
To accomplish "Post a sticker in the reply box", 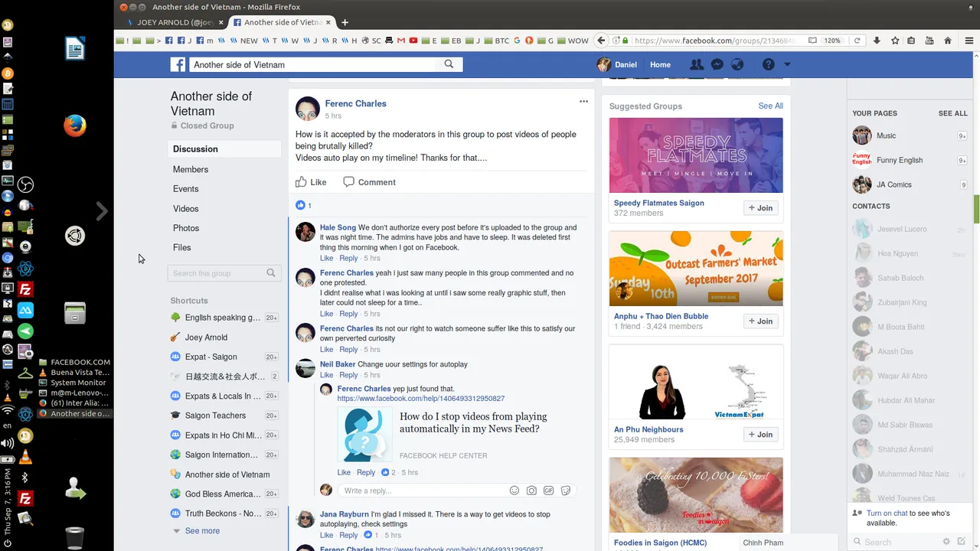I will click(x=566, y=491).
